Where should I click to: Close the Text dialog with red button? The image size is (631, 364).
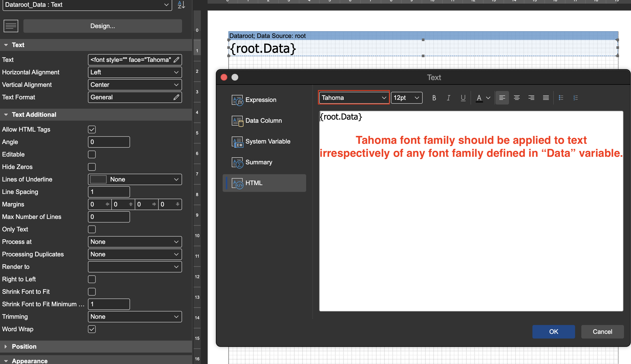[x=224, y=77]
